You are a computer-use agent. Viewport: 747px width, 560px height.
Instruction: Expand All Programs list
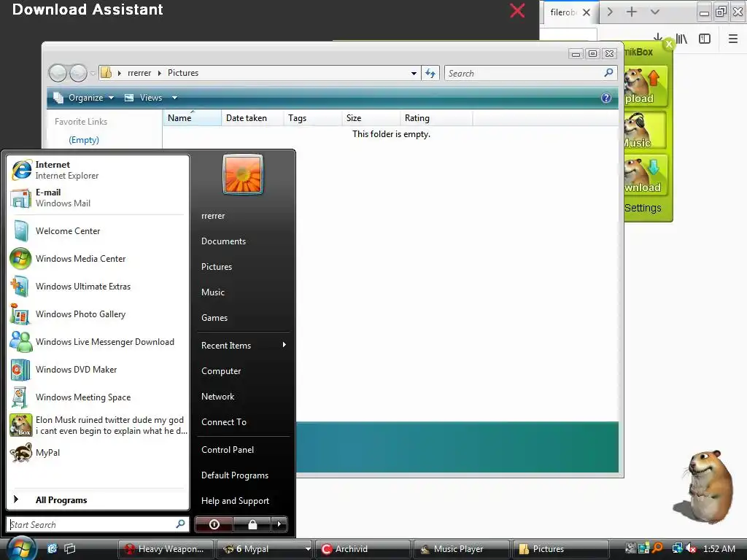click(x=98, y=500)
